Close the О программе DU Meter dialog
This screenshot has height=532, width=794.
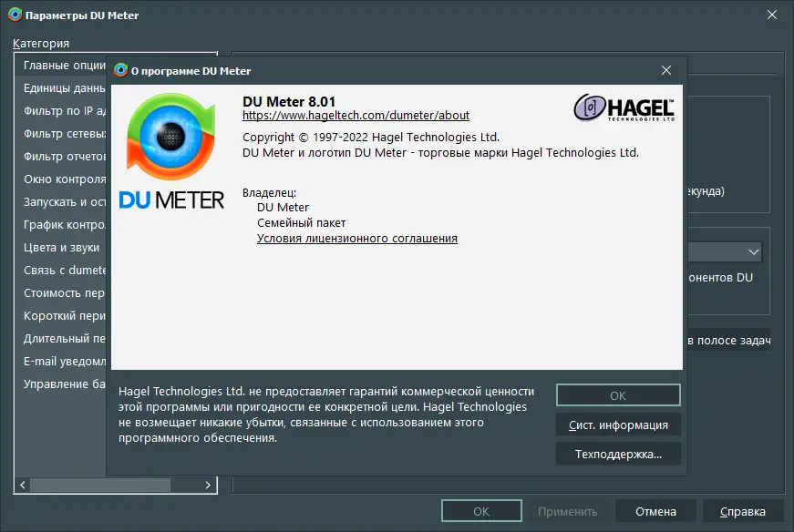point(665,70)
